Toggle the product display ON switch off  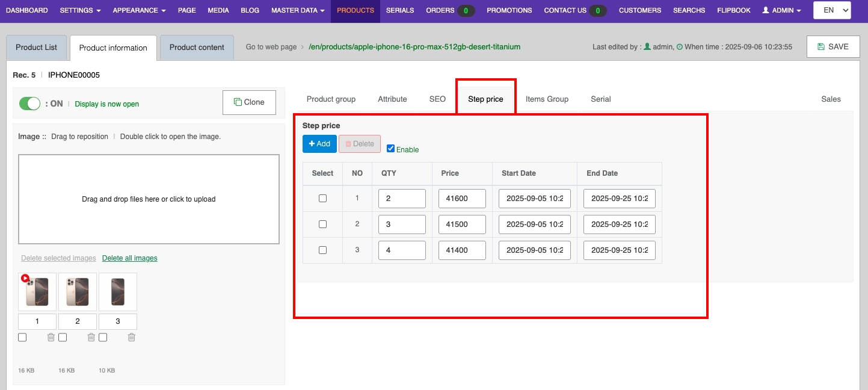click(x=29, y=104)
